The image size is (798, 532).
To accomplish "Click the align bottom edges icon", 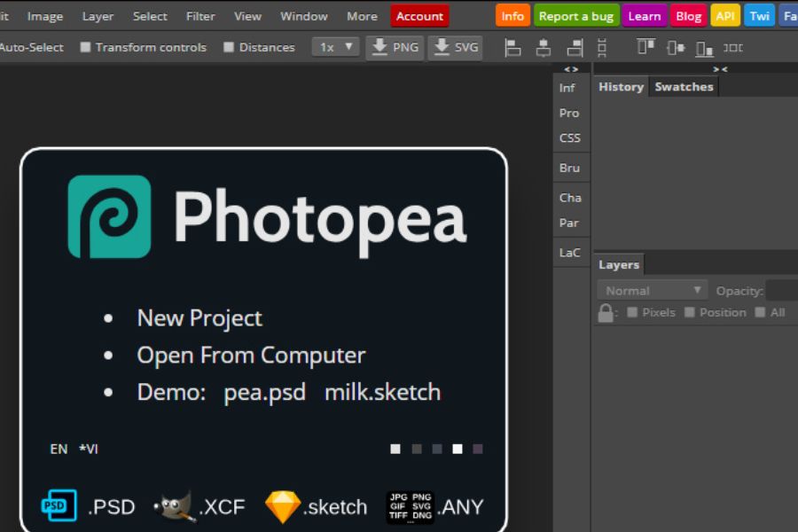I will [704, 49].
